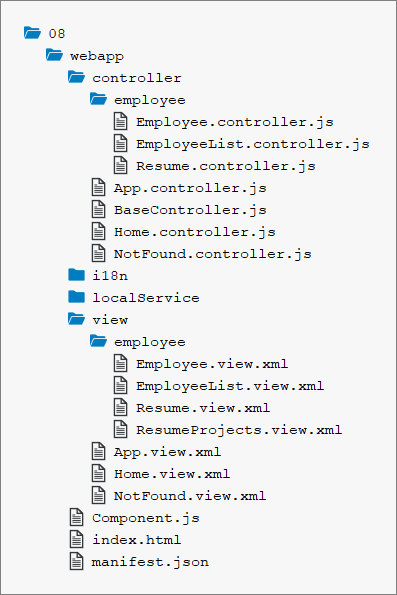The height and width of the screenshot is (595, 397).
Task: Expand the localService folder icon
Action: coord(76,297)
